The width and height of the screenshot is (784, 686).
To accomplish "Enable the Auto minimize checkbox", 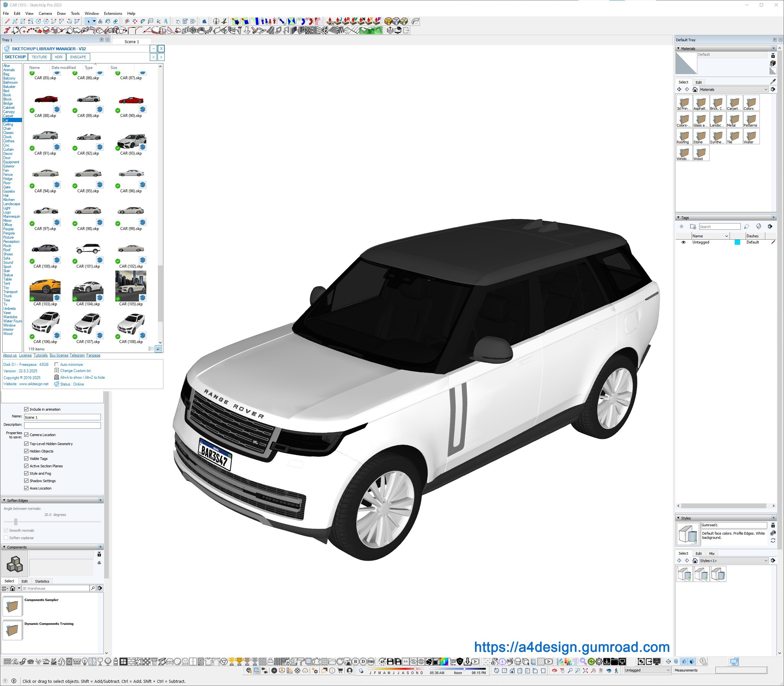I will (57, 365).
